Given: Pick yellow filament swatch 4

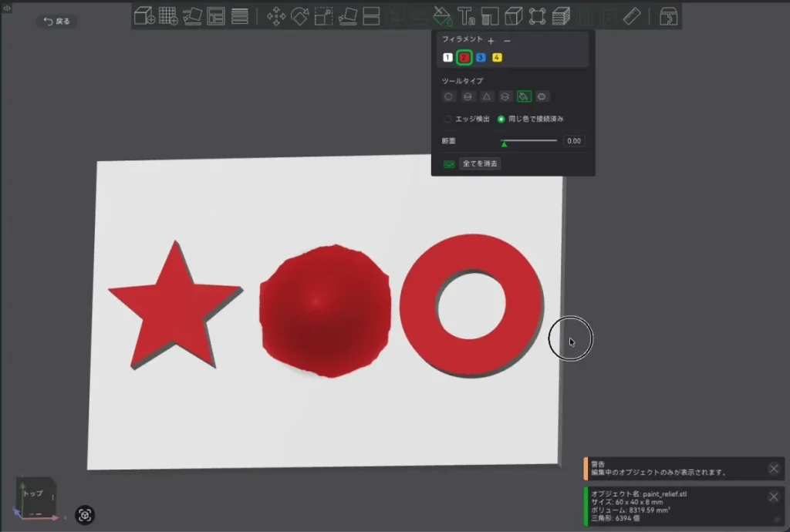Looking at the screenshot, I should tap(497, 57).
